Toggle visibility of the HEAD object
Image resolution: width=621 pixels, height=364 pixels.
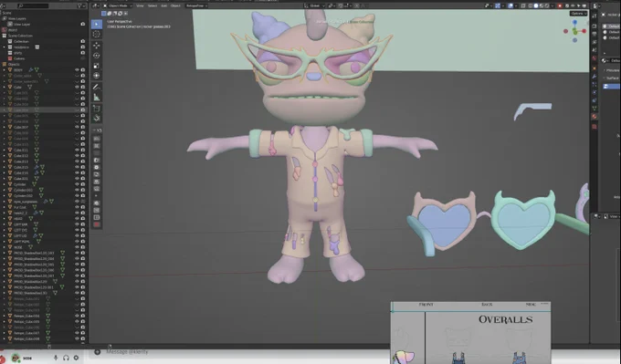[78, 219]
